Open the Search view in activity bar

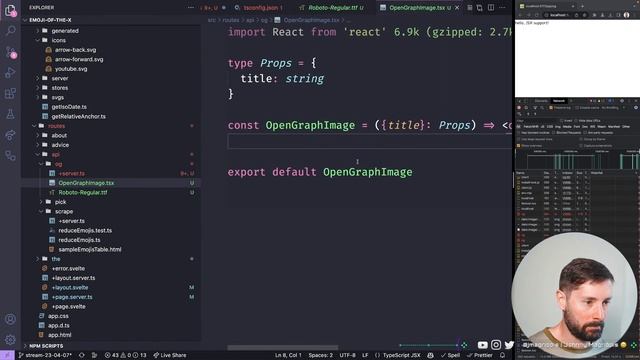10,31
